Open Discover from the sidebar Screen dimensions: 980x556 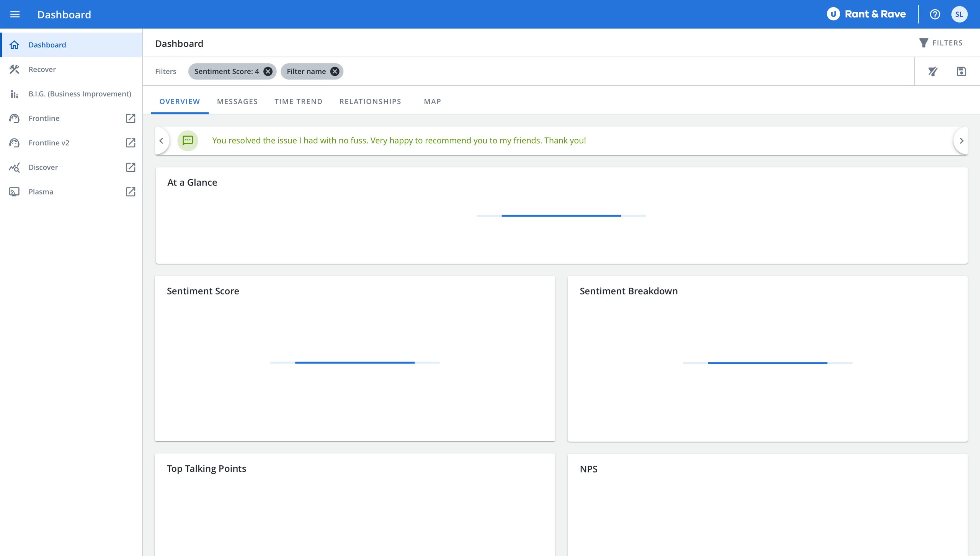71,167
